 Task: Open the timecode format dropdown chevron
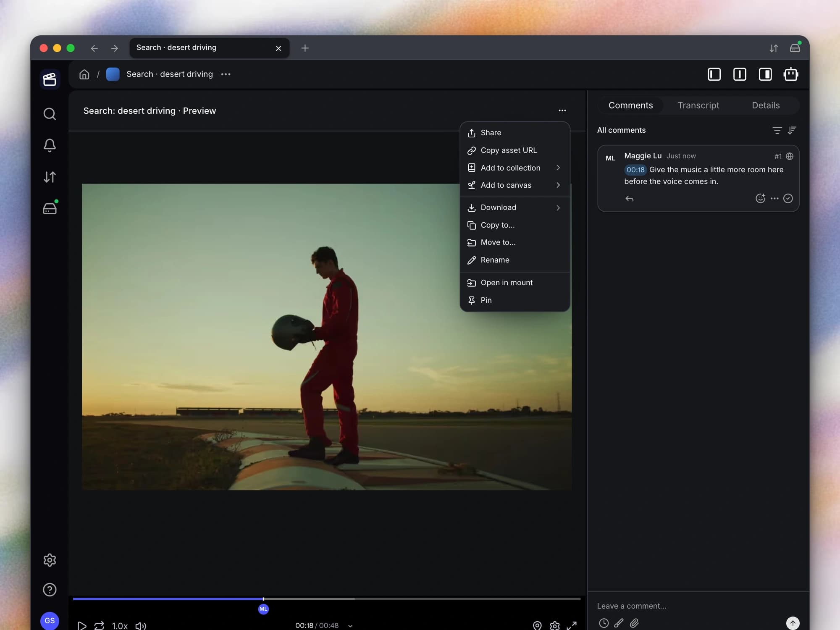(350, 626)
